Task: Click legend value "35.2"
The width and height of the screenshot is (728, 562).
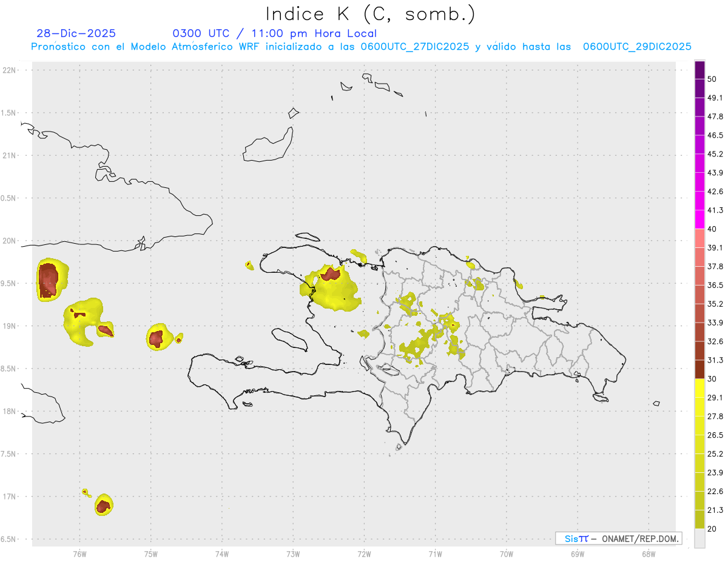Action: (x=715, y=304)
